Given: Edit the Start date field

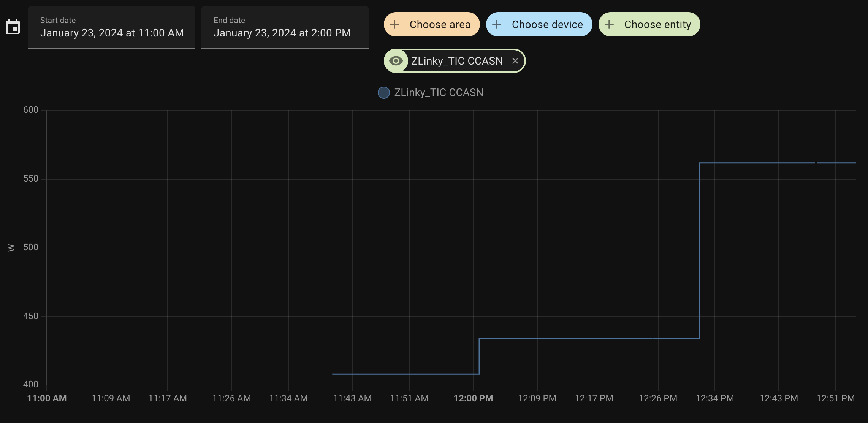Looking at the screenshot, I should click(112, 27).
